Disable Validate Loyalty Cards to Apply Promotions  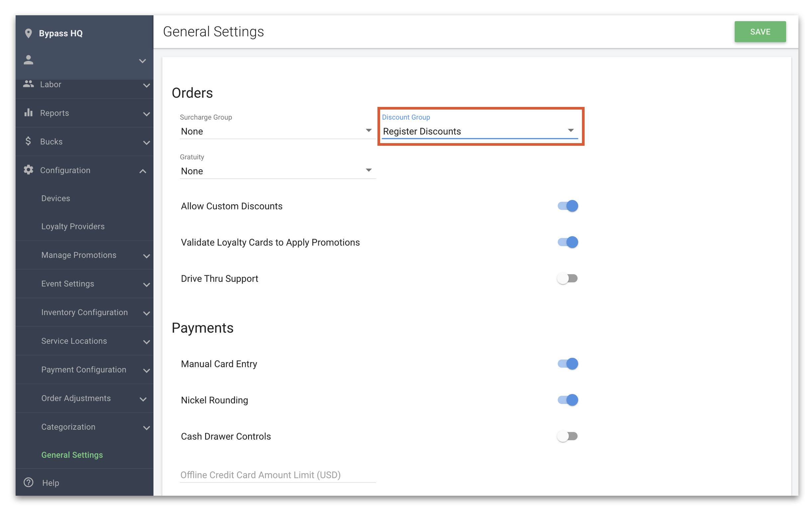tap(568, 241)
